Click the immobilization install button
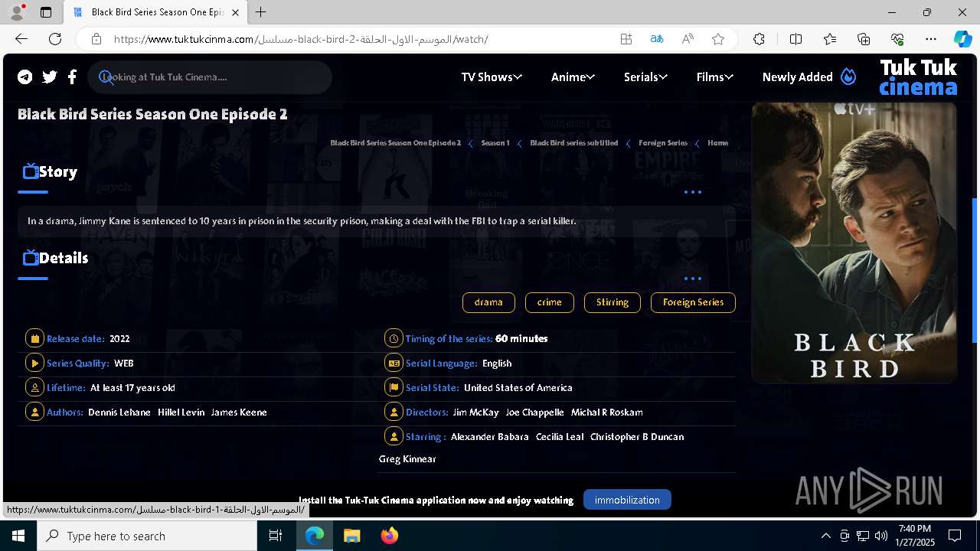Image resolution: width=980 pixels, height=551 pixels. [x=627, y=500]
